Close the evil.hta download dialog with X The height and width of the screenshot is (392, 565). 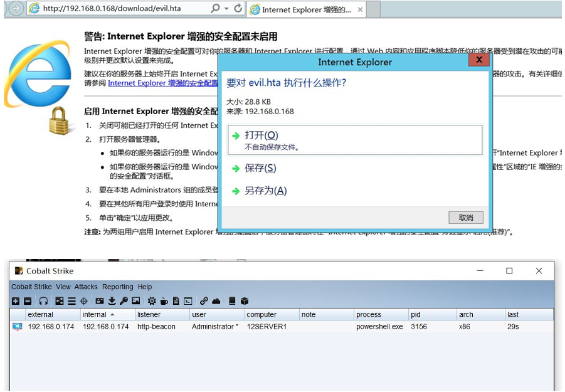click(x=479, y=60)
